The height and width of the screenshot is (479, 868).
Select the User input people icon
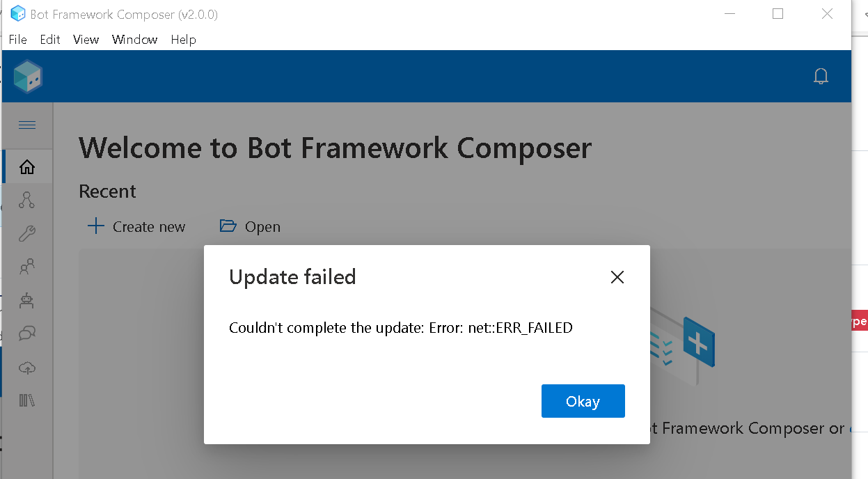pyautogui.click(x=26, y=267)
